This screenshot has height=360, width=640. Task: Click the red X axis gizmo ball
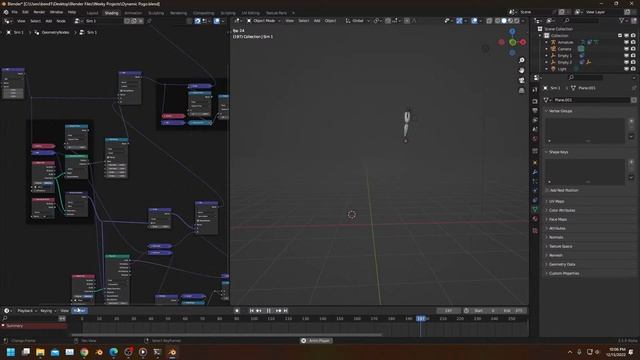pyautogui.click(x=523, y=42)
